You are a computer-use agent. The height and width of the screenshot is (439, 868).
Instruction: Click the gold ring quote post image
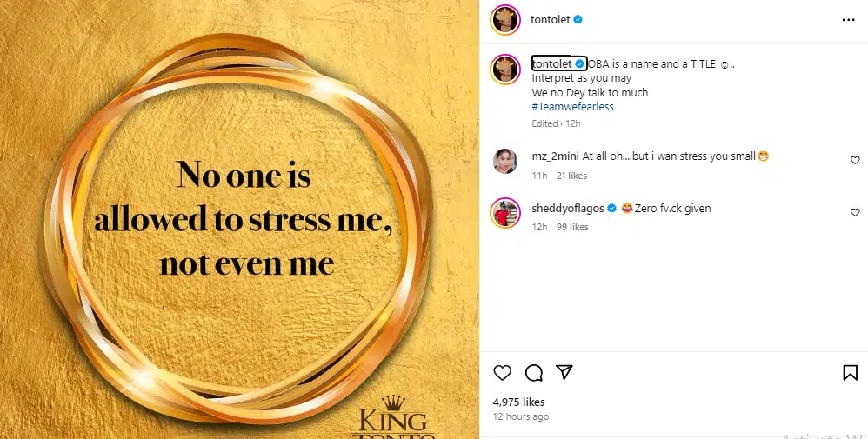239,219
